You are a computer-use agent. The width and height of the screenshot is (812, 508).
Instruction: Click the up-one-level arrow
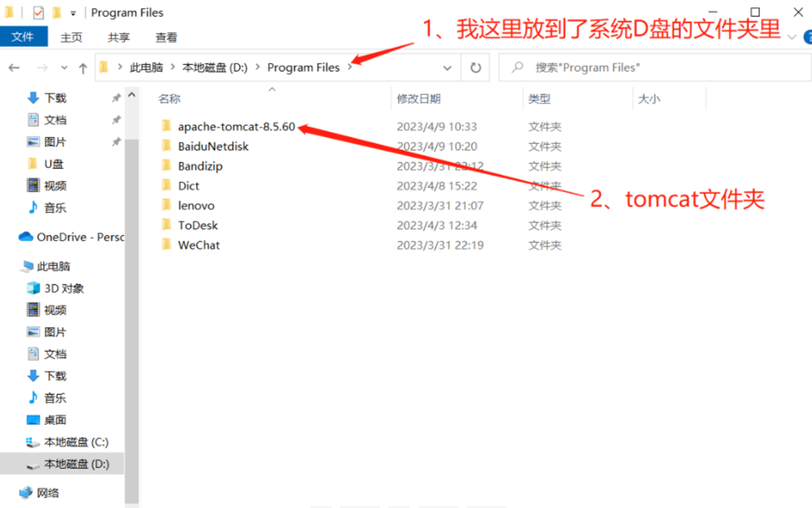point(83,68)
